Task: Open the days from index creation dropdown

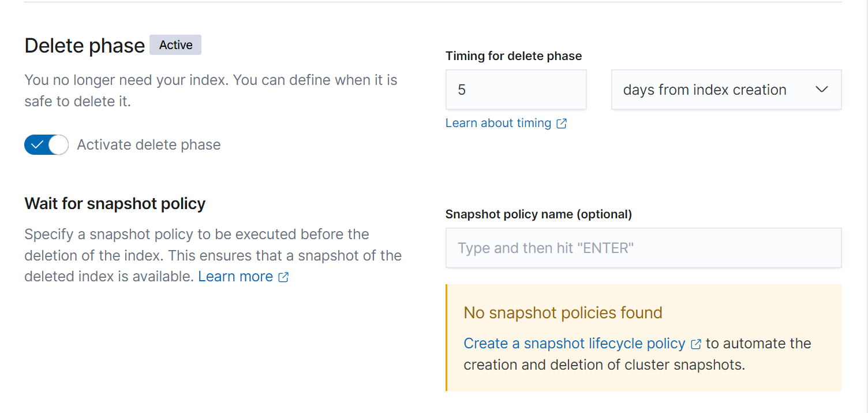Action: click(x=725, y=90)
